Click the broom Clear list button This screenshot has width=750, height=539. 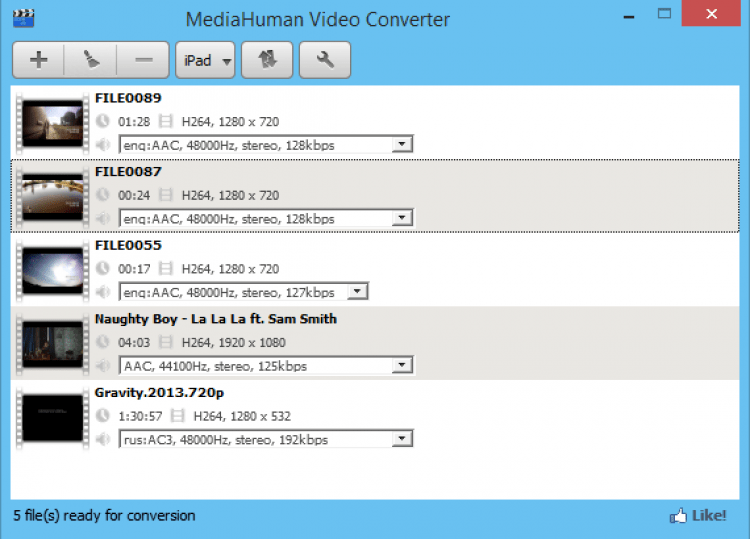click(90, 60)
